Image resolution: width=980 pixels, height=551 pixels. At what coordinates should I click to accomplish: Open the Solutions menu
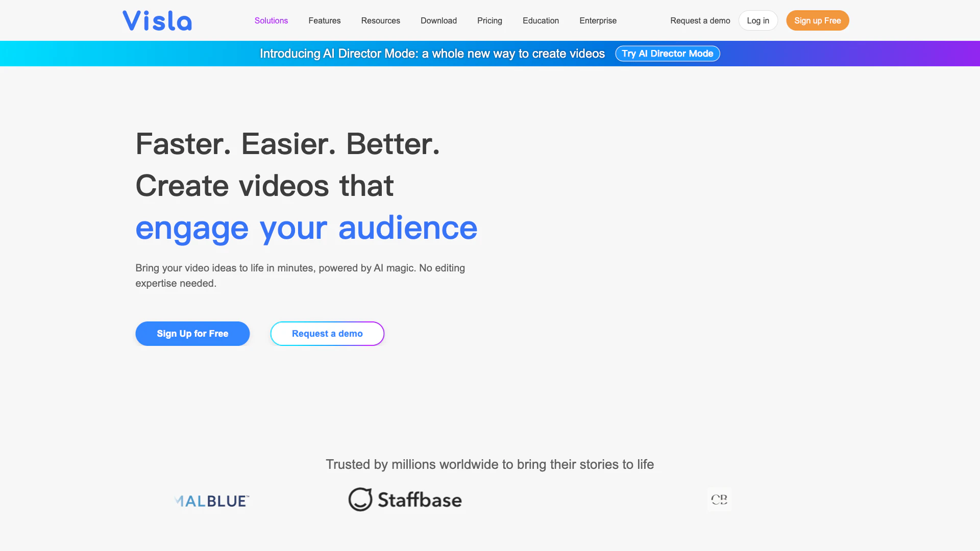pos(271,20)
